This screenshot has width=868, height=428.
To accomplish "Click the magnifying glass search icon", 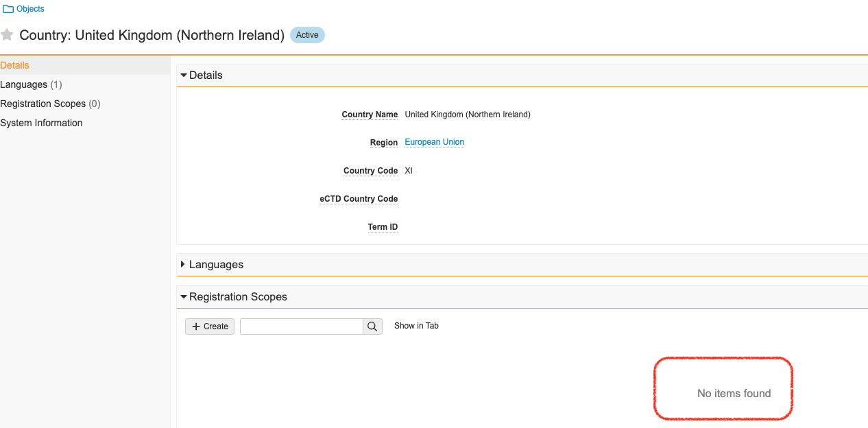I will tap(372, 326).
